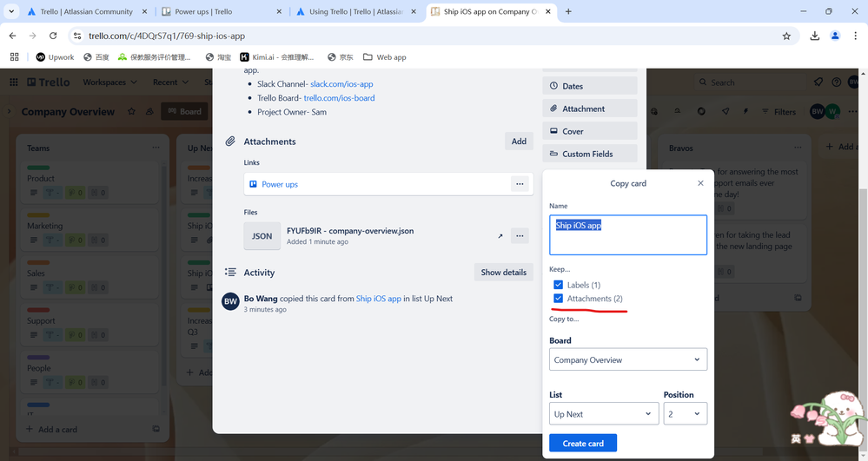Open Teams list actions menu

(156, 148)
